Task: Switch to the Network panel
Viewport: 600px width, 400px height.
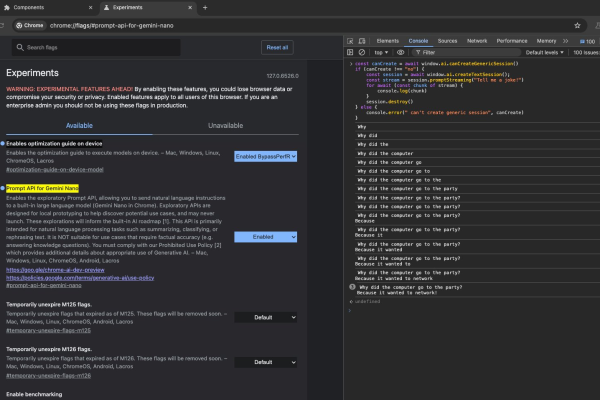Action: coord(477,41)
